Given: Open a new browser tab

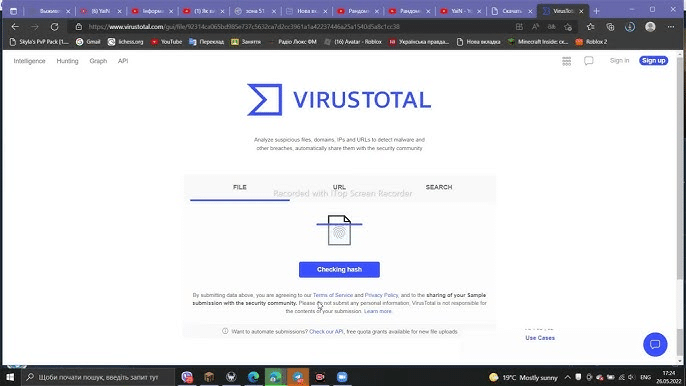Looking at the screenshot, I should (x=596, y=11).
